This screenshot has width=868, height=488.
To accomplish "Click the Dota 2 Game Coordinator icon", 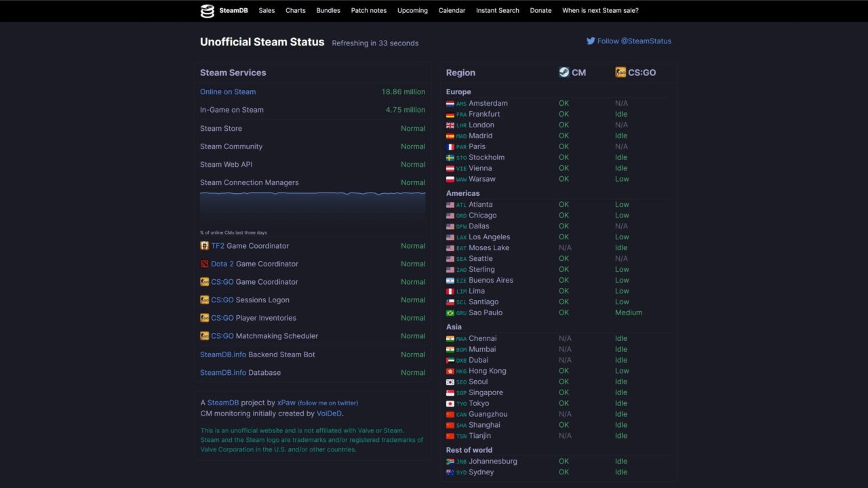I will point(205,264).
